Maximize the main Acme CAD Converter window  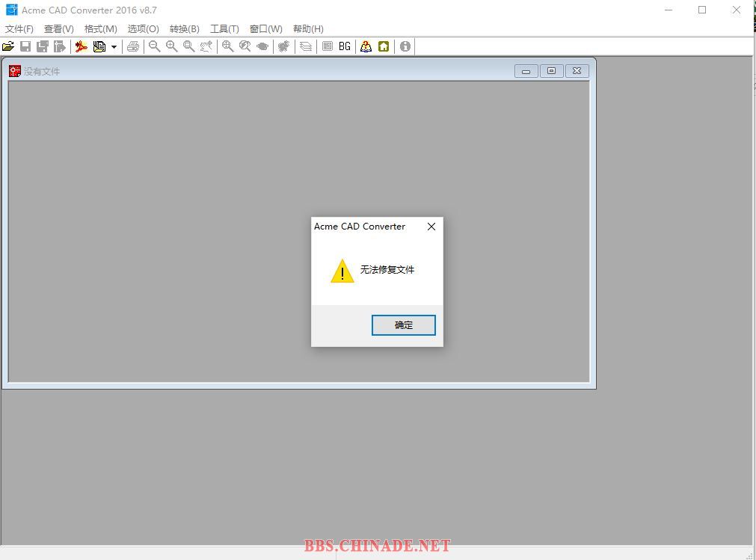click(702, 10)
